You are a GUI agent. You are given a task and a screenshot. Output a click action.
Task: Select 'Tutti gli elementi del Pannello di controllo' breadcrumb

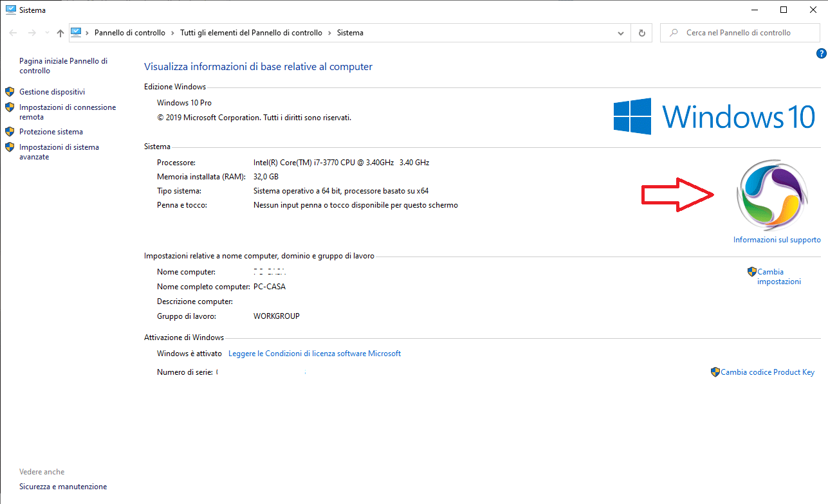(x=251, y=33)
